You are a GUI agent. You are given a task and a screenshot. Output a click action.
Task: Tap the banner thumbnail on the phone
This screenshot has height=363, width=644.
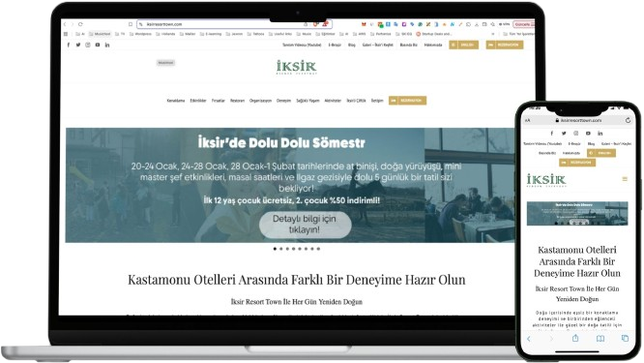point(577,213)
